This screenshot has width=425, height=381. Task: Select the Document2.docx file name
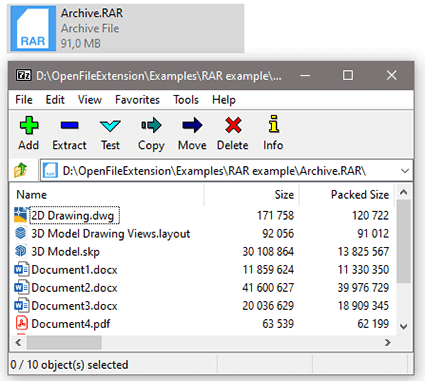[x=74, y=288]
